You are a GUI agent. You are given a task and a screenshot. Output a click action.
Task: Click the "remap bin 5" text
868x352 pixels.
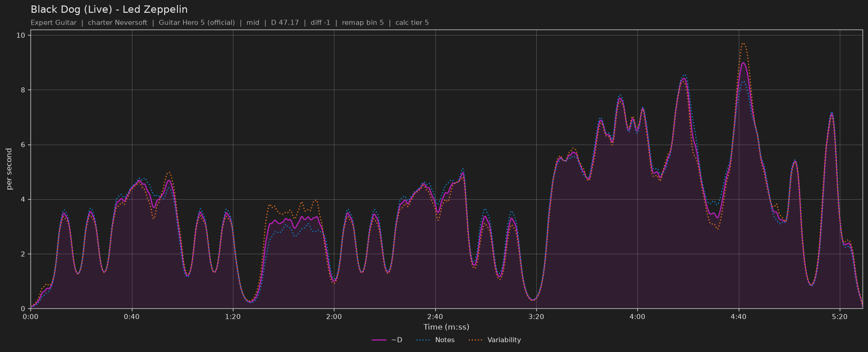(x=363, y=23)
